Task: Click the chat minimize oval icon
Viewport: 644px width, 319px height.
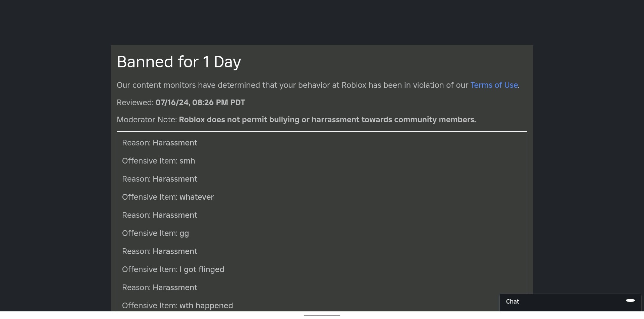Action: (630, 301)
